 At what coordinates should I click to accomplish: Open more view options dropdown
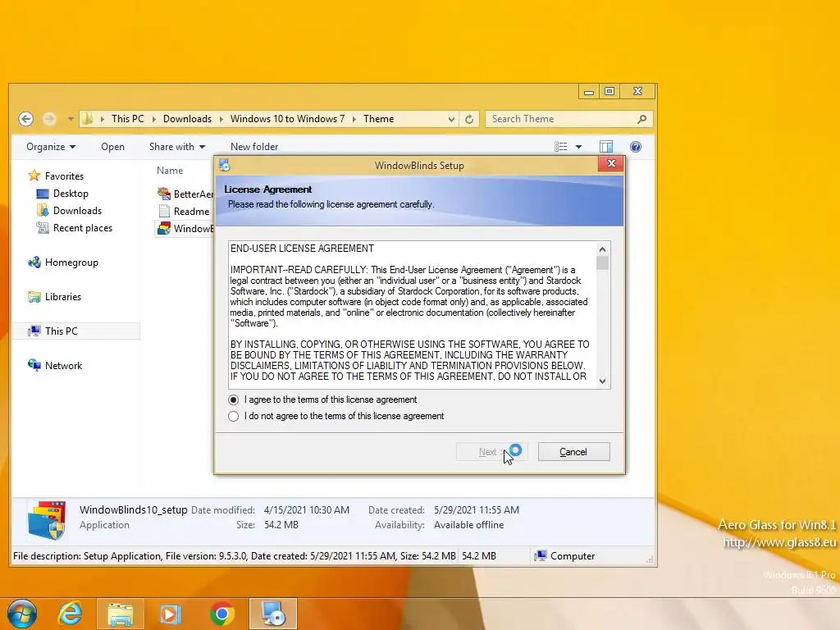point(578,147)
